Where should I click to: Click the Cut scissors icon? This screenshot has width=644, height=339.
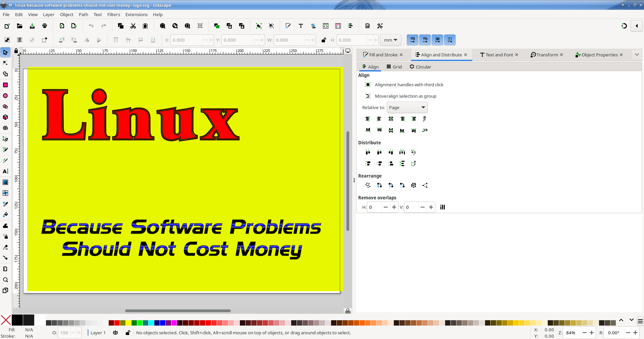click(x=133, y=26)
